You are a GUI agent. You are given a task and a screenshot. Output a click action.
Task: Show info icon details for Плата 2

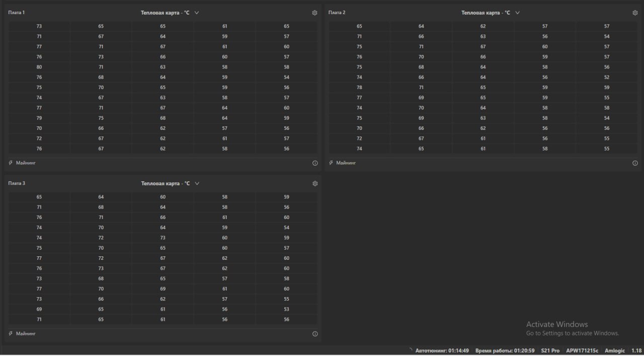(x=635, y=163)
